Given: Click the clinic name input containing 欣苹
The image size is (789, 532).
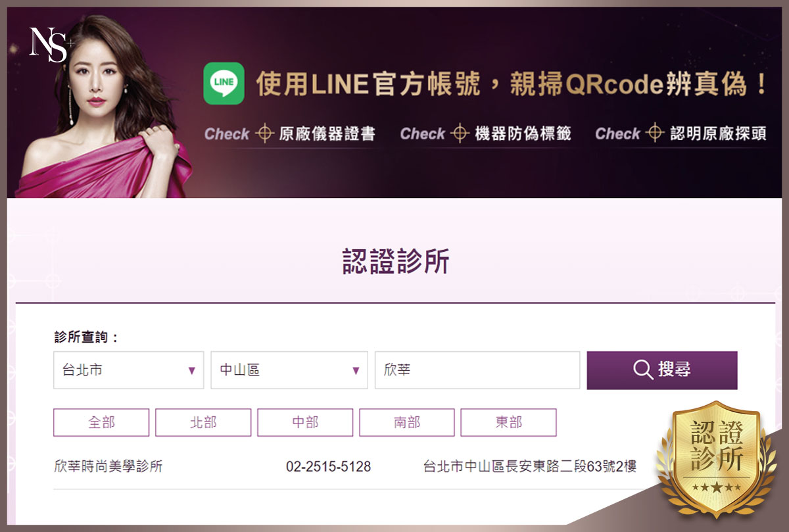Looking at the screenshot, I should [x=477, y=370].
